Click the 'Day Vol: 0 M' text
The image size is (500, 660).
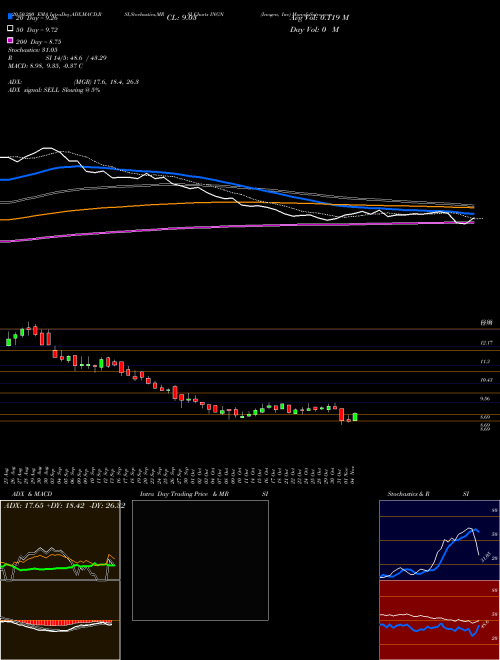(x=314, y=29)
